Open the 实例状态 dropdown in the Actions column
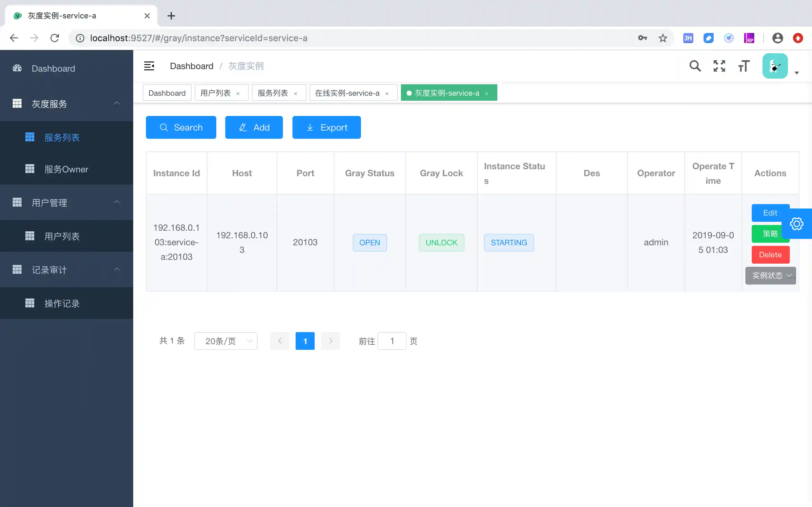Image resolution: width=812 pixels, height=507 pixels. click(770, 276)
